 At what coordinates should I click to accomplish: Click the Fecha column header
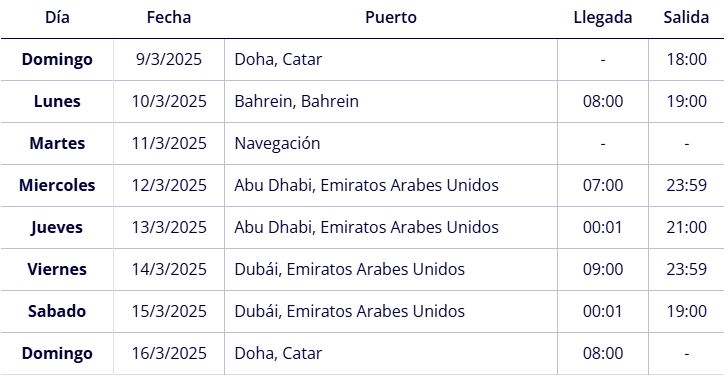169,18
